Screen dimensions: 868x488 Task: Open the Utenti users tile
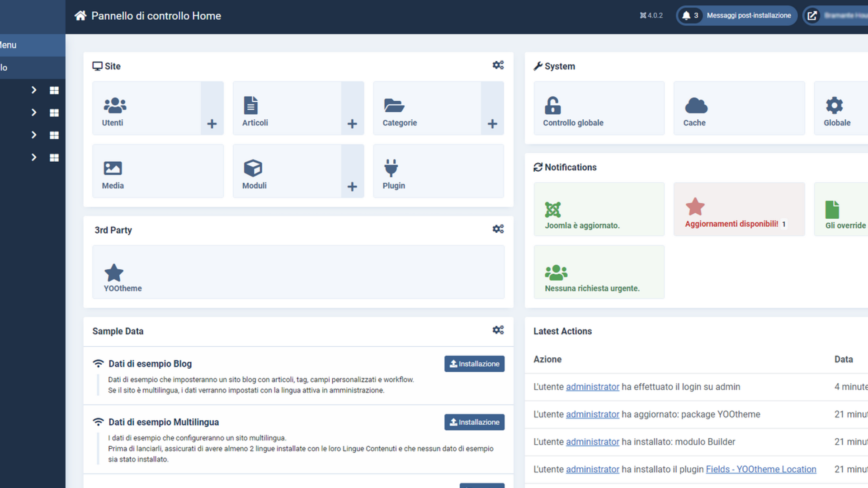coord(146,108)
